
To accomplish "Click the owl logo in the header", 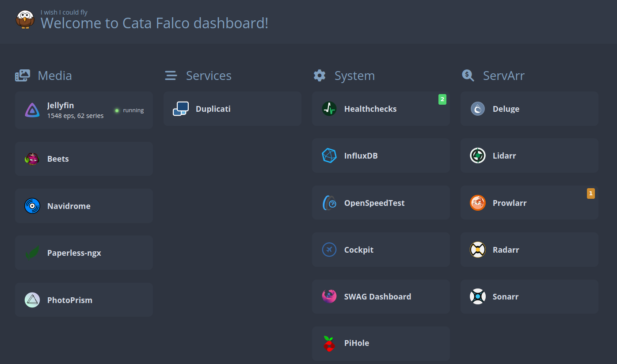I will 25,19.
